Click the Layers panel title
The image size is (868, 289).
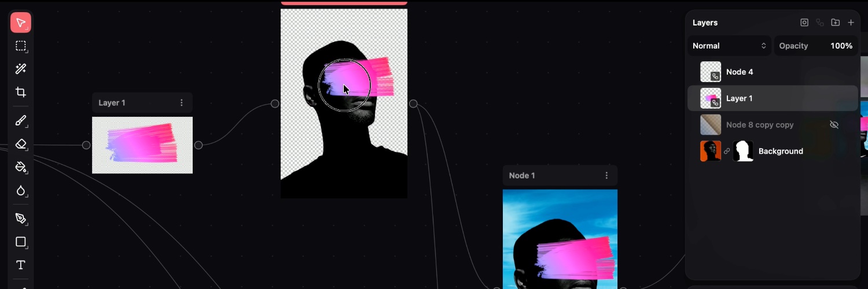(x=705, y=23)
